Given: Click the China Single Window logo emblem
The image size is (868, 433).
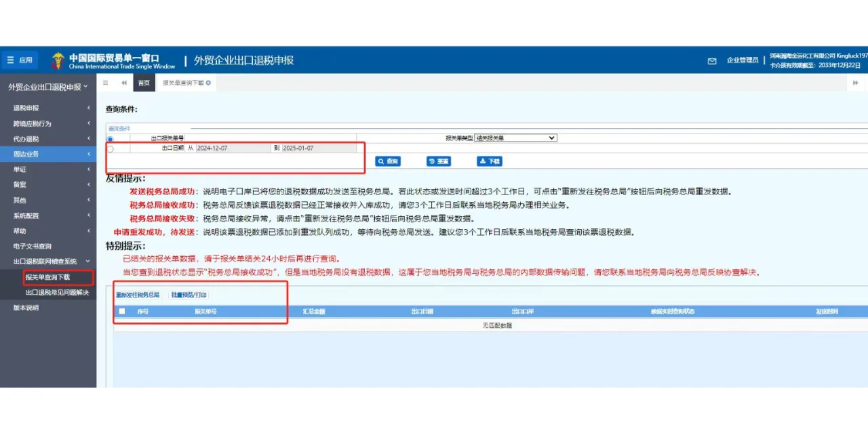Looking at the screenshot, I should [58, 60].
